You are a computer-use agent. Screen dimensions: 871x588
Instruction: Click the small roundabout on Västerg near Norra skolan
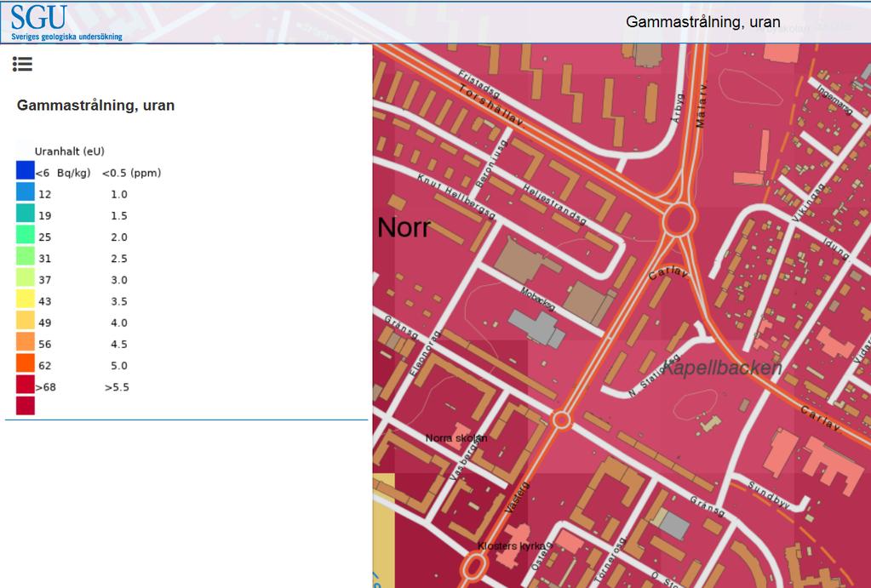[x=561, y=420]
